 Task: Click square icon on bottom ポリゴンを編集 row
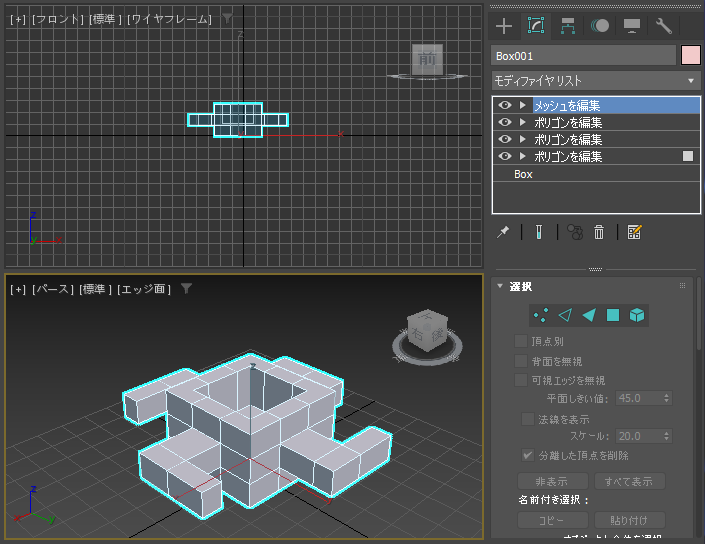tap(687, 156)
